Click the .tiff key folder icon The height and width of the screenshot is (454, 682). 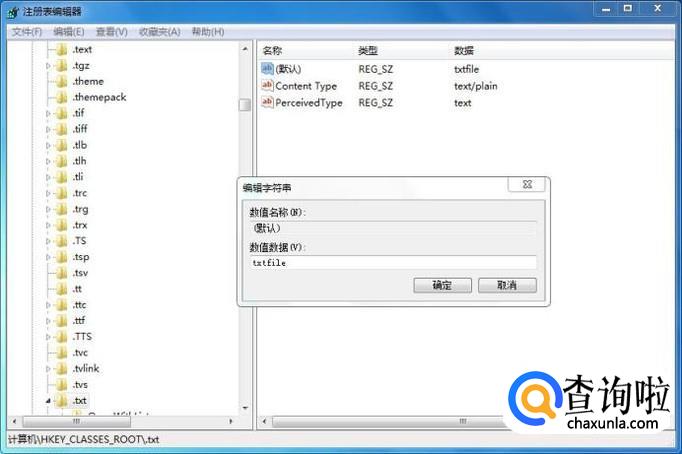point(62,129)
